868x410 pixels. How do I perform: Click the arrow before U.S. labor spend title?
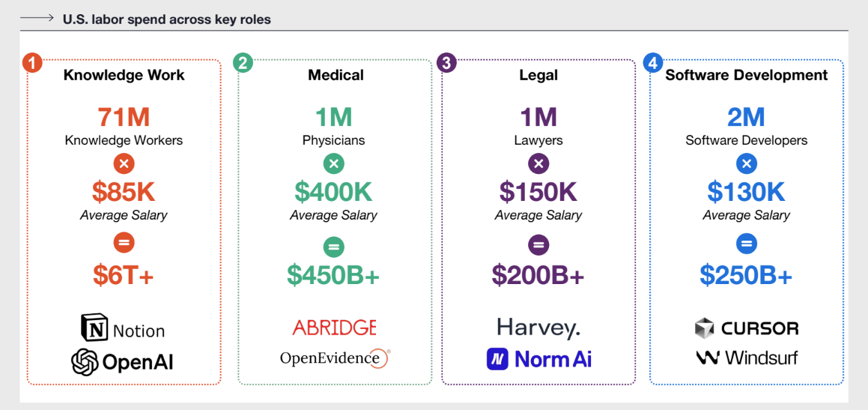(37, 18)
